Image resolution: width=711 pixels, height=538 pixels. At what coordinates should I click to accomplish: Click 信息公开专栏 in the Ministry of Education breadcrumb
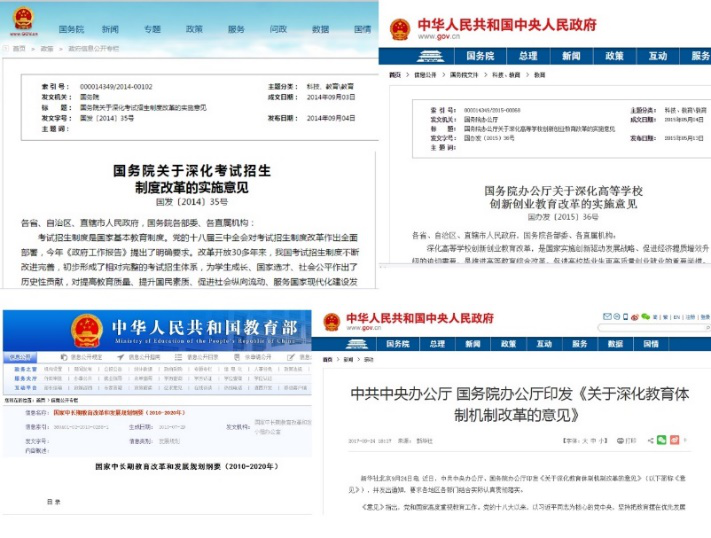click(x=64, y=400)
